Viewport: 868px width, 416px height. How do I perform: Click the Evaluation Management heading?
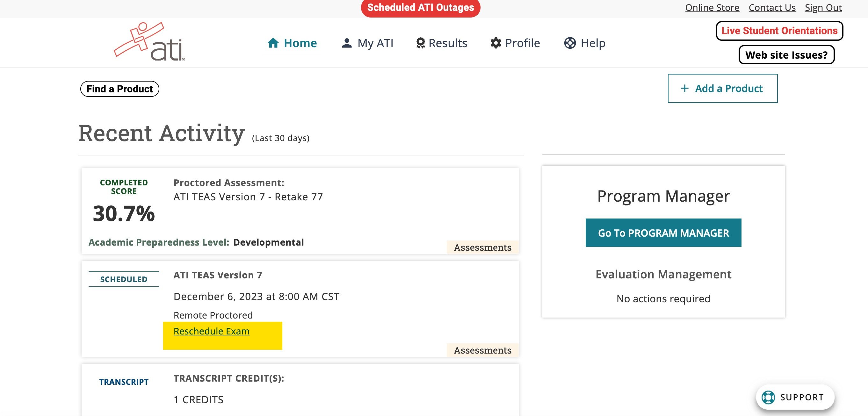pyautogui.click(x=663, y=274)
